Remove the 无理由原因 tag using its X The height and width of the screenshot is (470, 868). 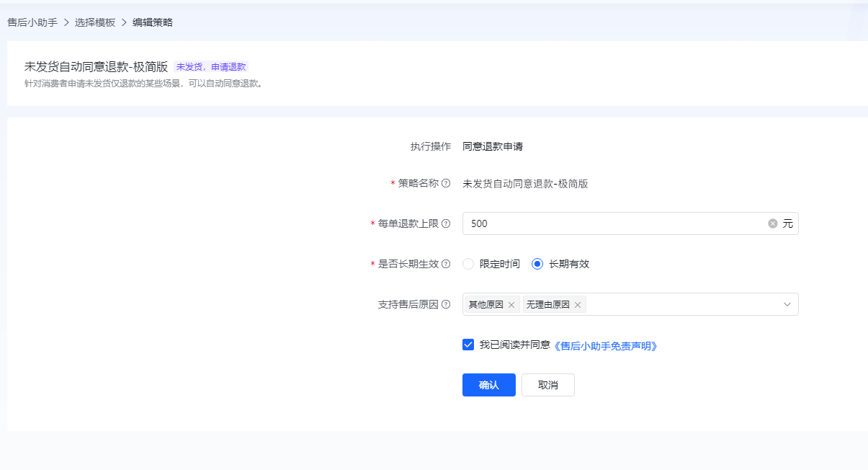coord(578,305)
